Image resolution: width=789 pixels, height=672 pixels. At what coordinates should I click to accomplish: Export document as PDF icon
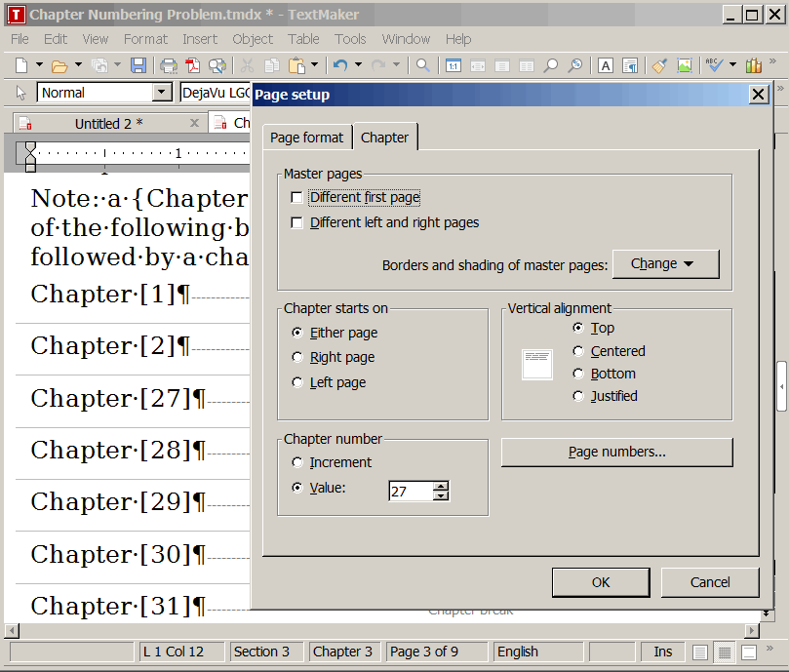[193, 65]
